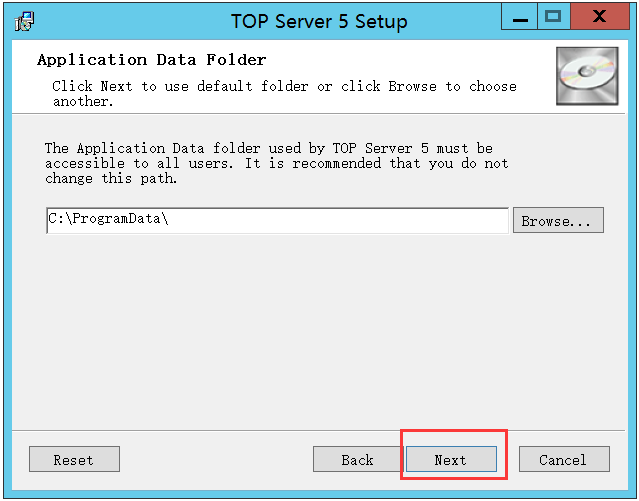The width and height of the screenshot is (639, 501).
Task: Close the TOP Server 5 Setup dialog
Action: (600, 17)
